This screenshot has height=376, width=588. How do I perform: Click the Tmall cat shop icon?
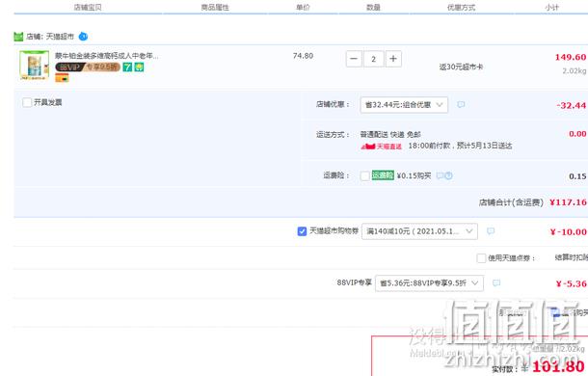tap(18, 37)
